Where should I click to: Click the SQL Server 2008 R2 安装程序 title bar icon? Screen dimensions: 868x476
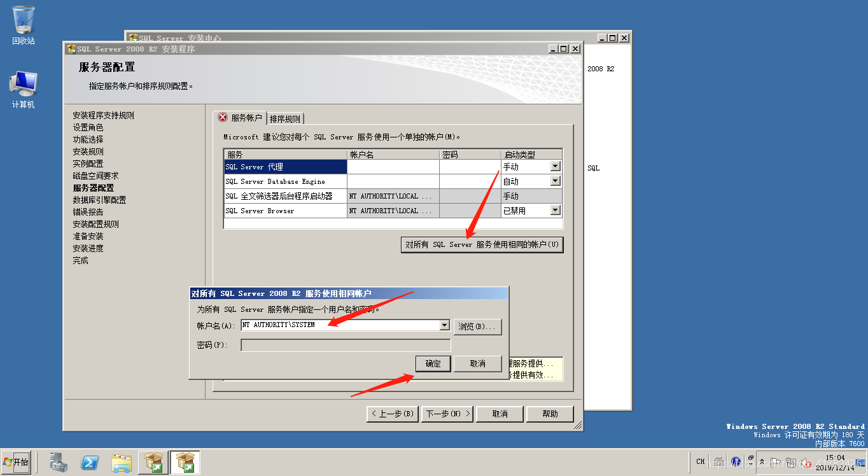pos(71,49)
